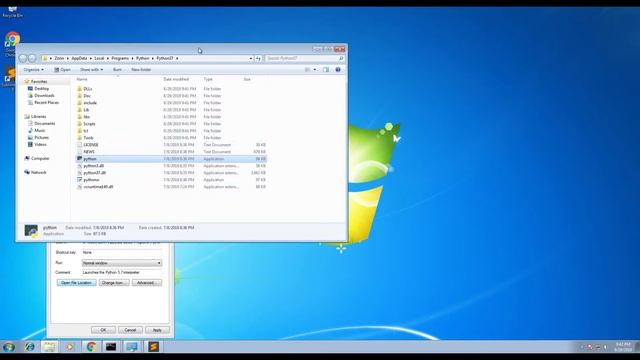Sort files by Date modified header
The width and height of the screenshot is (640, 360).
point(176,79)
